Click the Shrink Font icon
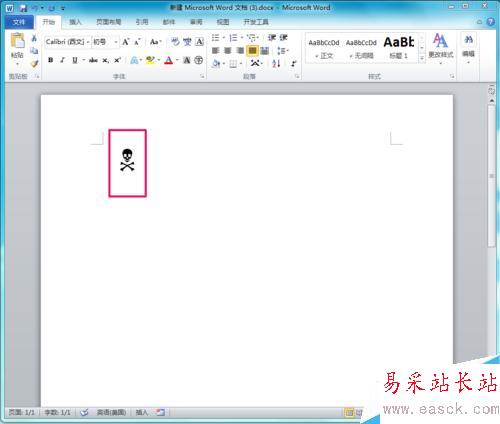Viewport: 500px width, 424px height. [137, 42]
